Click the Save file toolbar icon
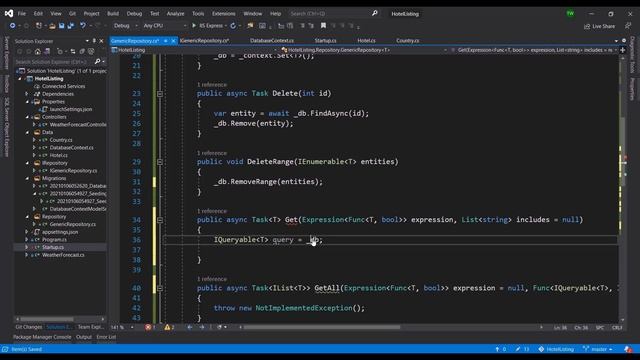 point(62,26)
